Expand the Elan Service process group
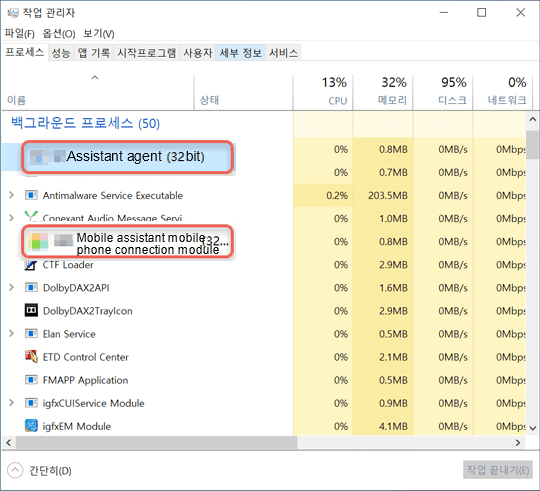The width and height of the screenshot is (540, 491). pos(11,334)
